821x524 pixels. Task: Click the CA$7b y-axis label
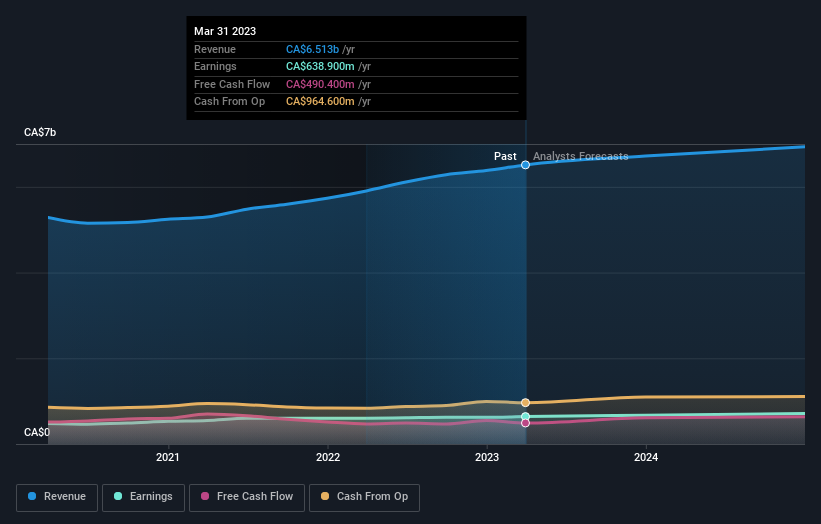tap(40, 132)
